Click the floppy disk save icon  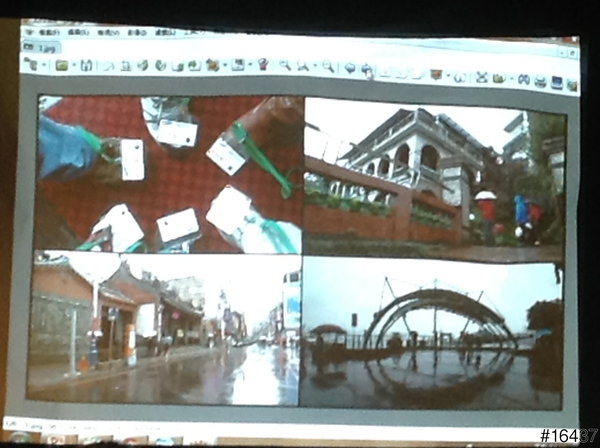[87, 65]
